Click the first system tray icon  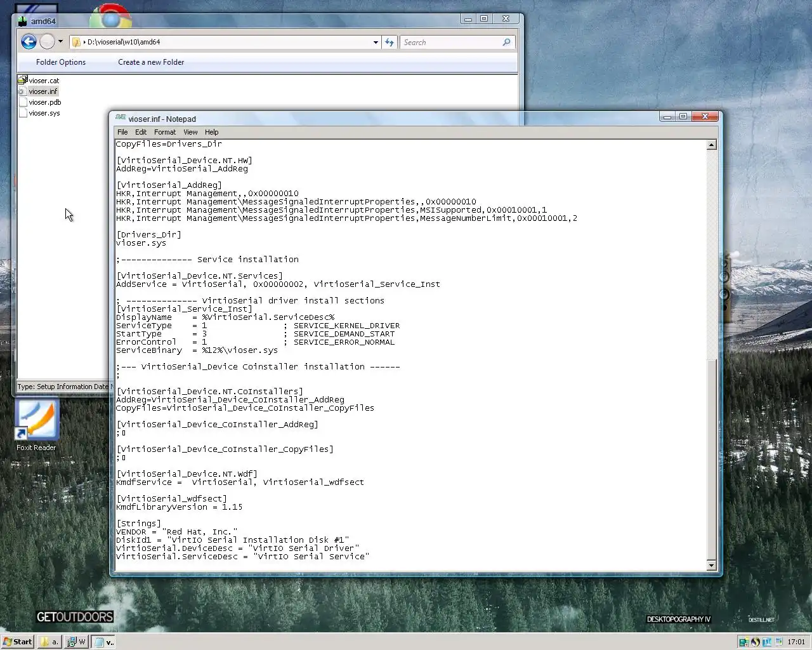pos(743,642)
